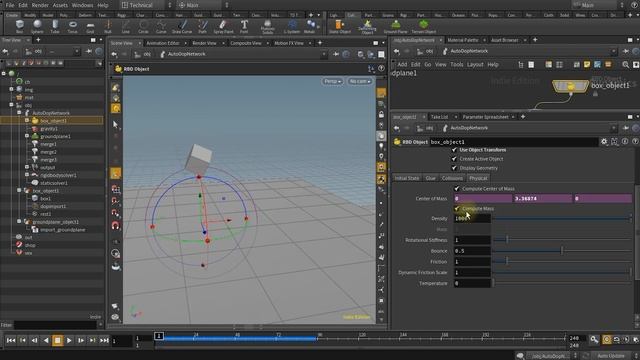Open the No cam camera dropdown
The image size is (640, 360).
(x=360, y=81)
